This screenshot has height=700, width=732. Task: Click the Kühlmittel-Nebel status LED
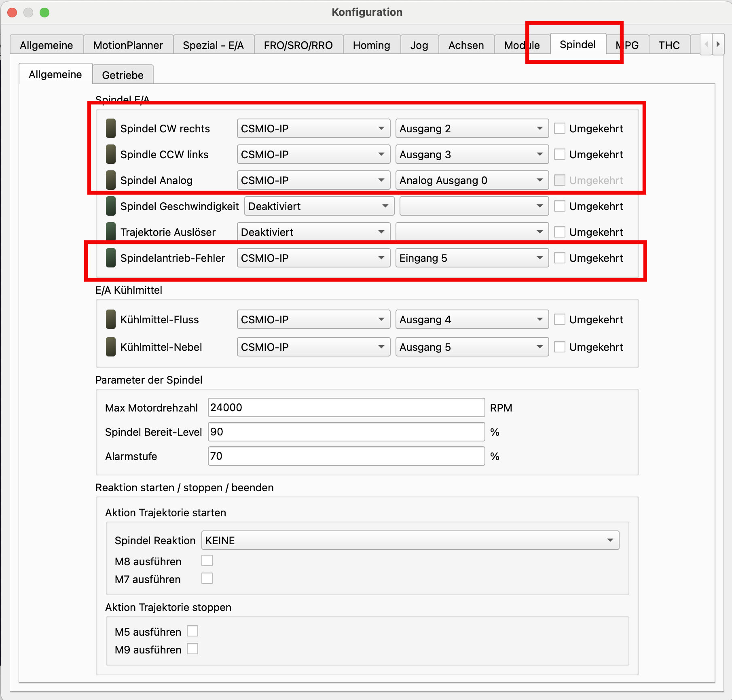coord(110,347)
